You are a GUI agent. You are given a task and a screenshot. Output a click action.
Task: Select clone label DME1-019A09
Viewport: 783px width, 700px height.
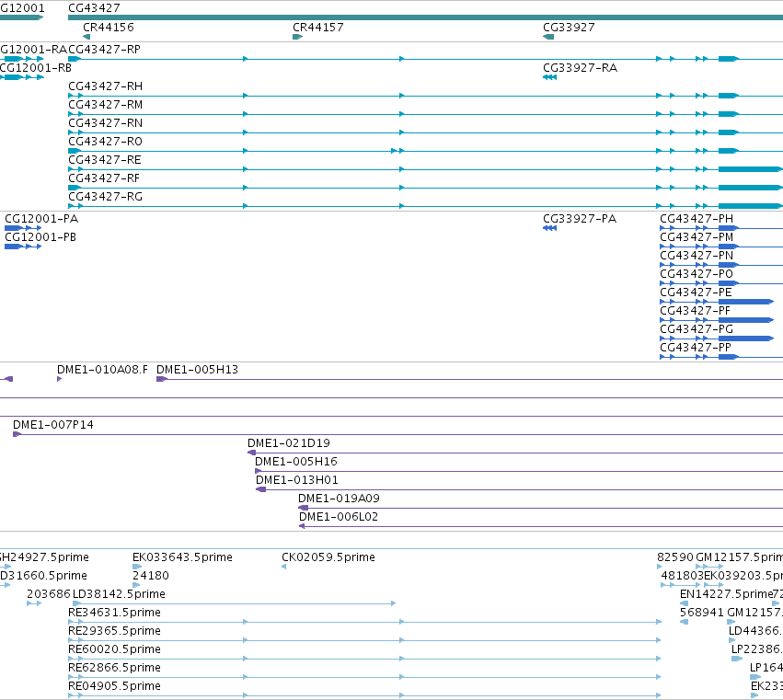click(x=340, y=499)
